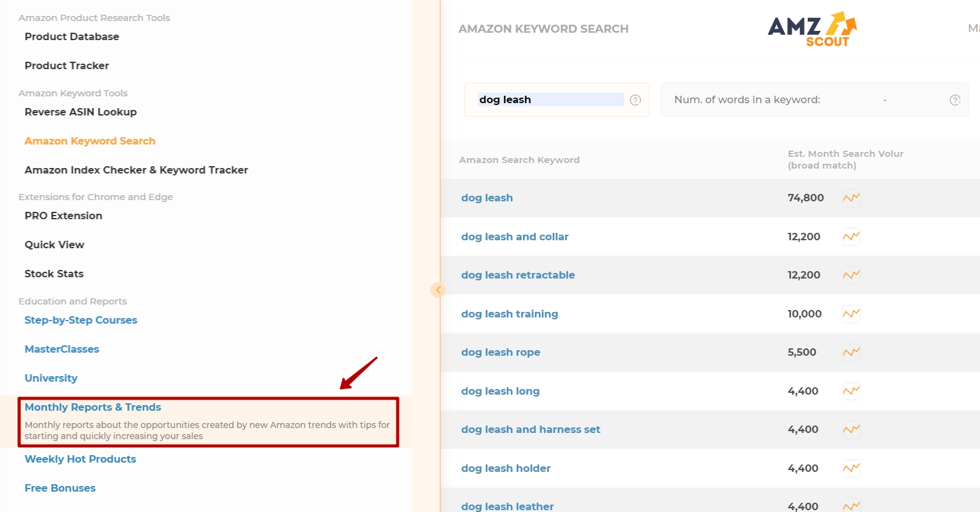
Task: Open Monthly Reports & Trends
Action: tap(93, 407)
